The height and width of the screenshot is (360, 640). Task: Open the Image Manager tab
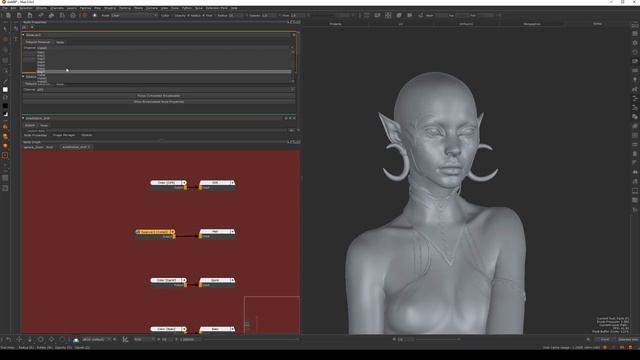pyautogui.click(x=64, y=135)
